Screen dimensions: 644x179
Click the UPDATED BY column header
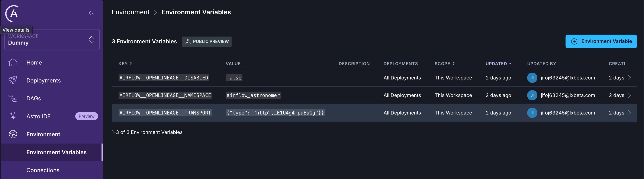pos(541,64)
